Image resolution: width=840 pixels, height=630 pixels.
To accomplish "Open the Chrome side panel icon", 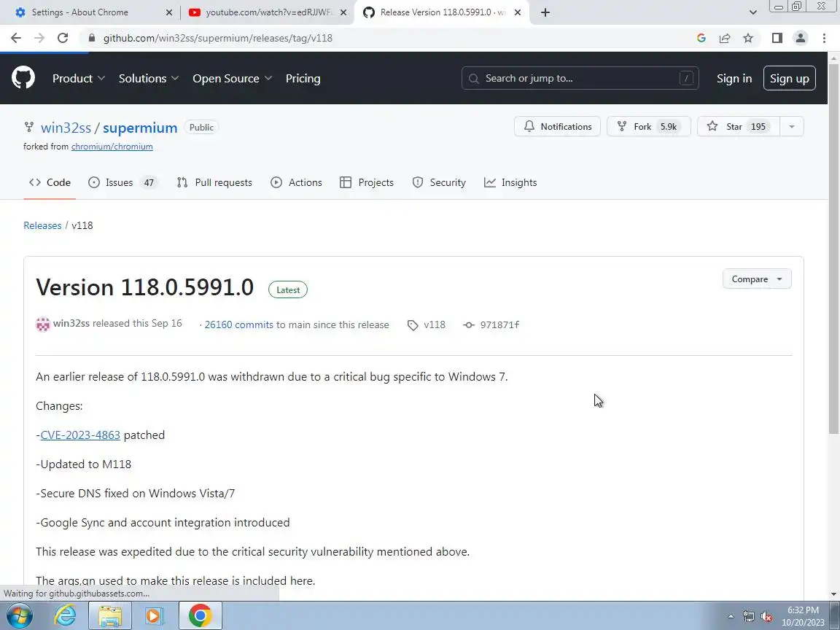I will coord(777,38).
